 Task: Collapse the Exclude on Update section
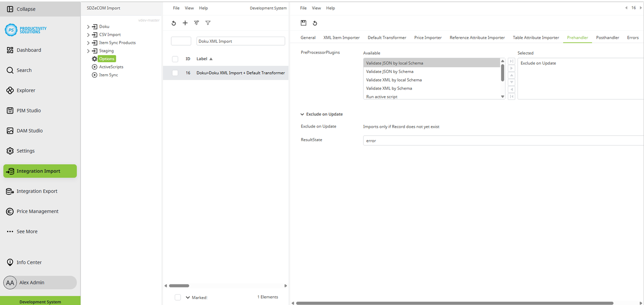[302, 114]
